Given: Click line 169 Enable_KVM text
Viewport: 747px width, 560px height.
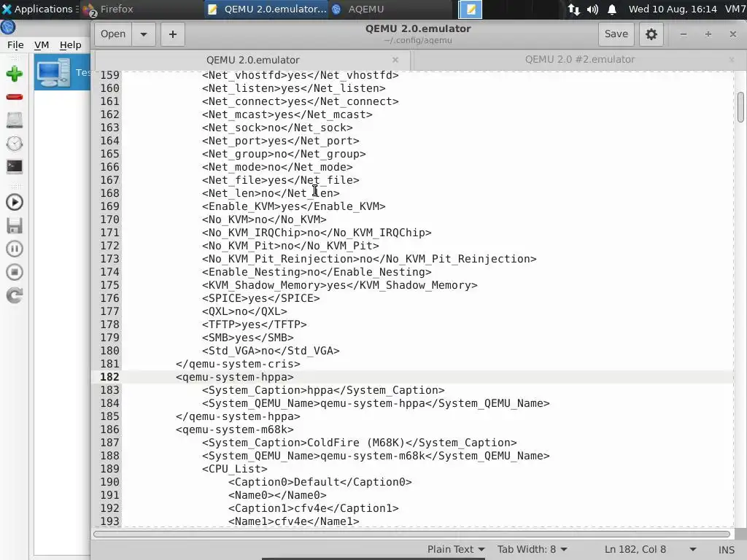Looking at the screenshot, I should 293,206.
